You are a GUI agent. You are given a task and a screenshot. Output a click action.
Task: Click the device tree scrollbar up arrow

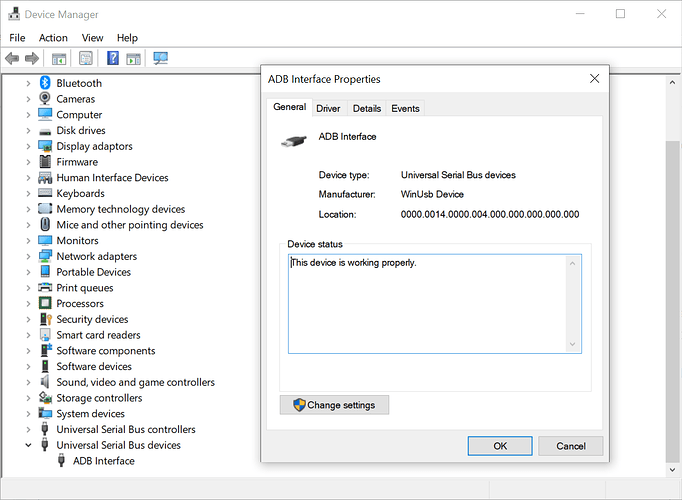pyautogui.click(x=672, y=82)
